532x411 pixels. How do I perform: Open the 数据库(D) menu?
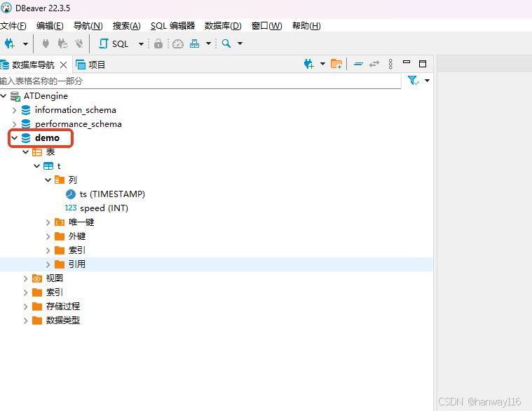[223, 26]
